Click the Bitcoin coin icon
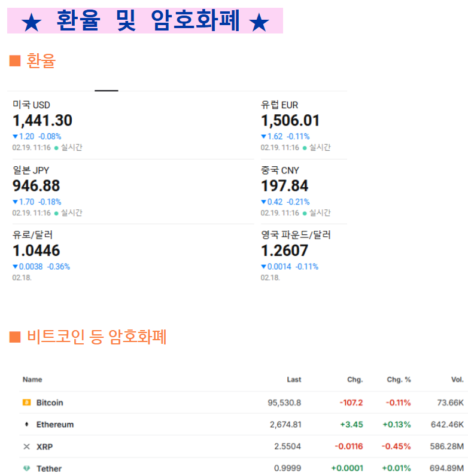468x476 pixels. (27, 402)
